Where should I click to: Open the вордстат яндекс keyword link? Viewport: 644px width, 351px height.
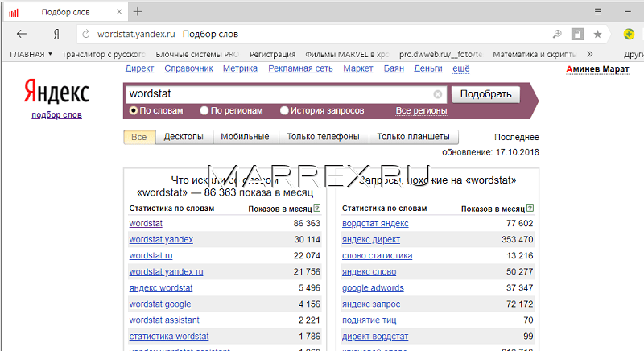375,223
